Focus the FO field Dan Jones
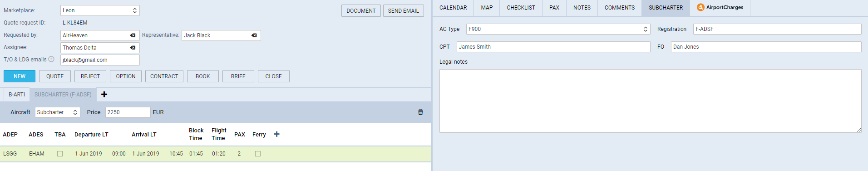 tap(766, 47)
